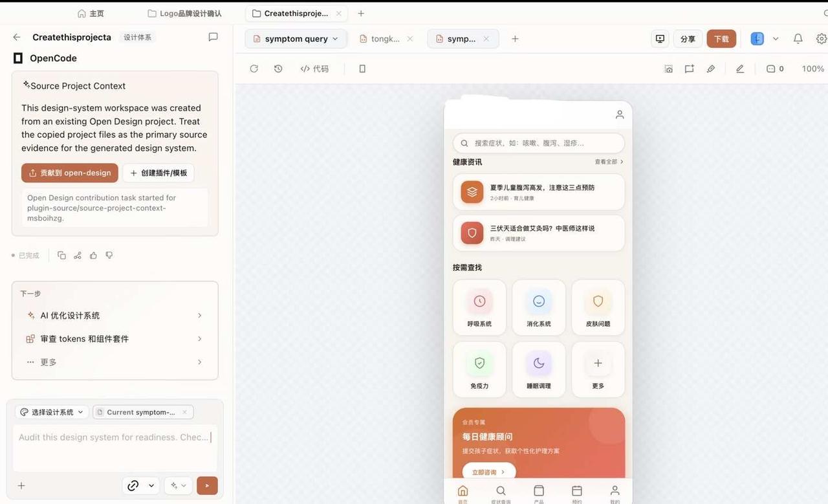Click 查看全部 link in phone mockup
The width and height of the screenshot is (828, 504).
(609, 162)
